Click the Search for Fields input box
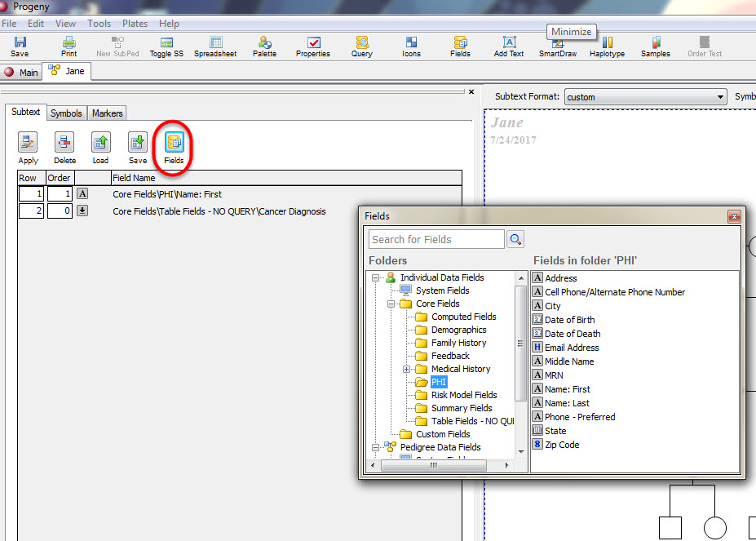The width and height of the screenshot is (756, 541). [x=436, y=239]
